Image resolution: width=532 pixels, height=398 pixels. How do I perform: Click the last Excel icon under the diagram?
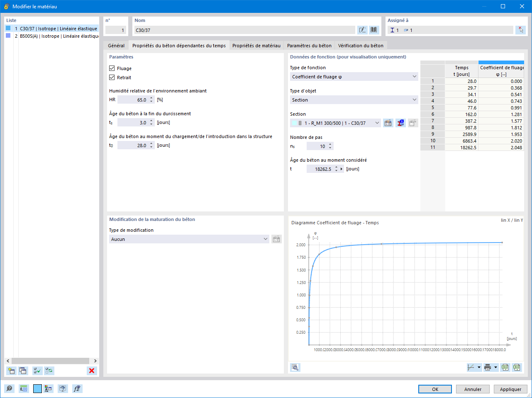pyautogui.click(x=517, y=367)
